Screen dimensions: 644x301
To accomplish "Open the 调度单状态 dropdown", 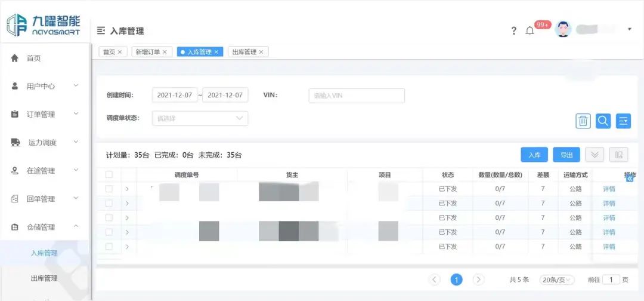I will [200, 118].
